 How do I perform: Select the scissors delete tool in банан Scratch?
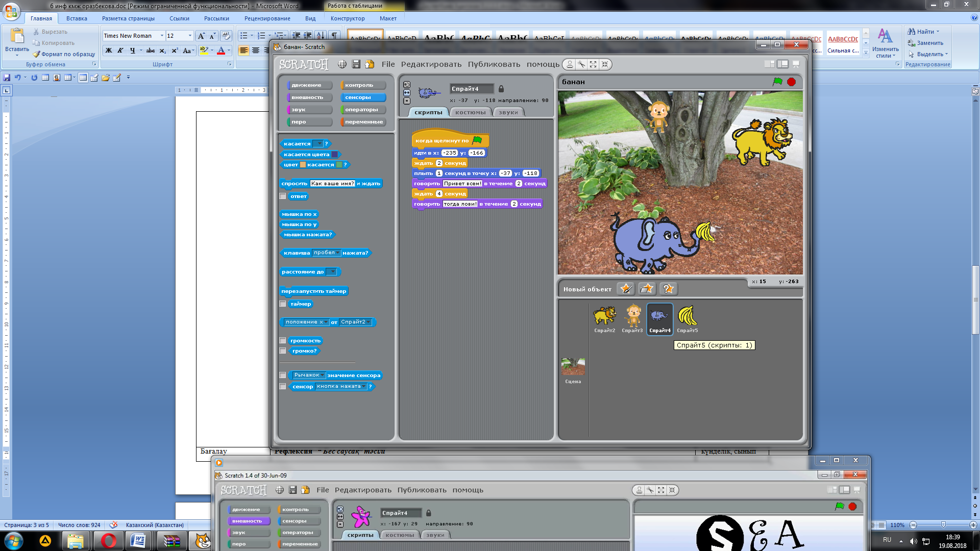click(x=581, y=64)
